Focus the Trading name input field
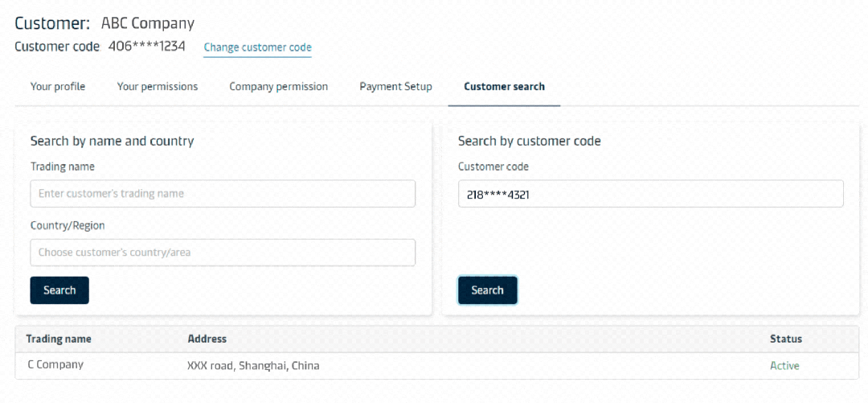The image size is (868, 403). tap(223, 194)
